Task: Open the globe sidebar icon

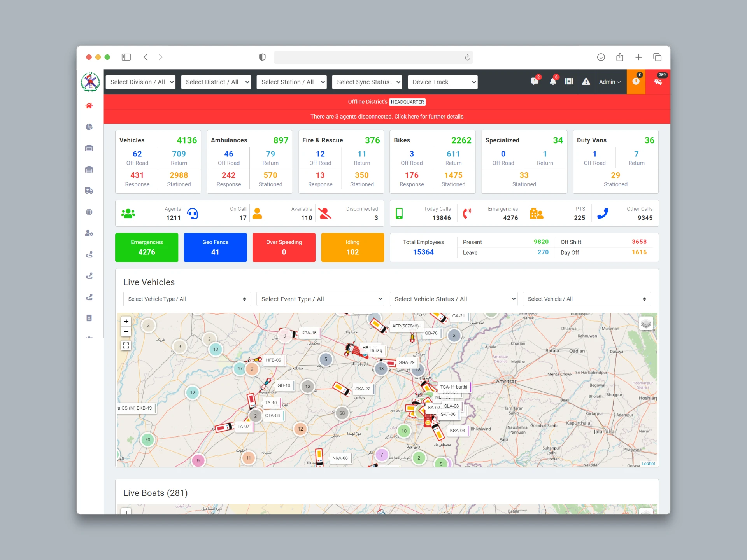Action: coord(89,212)
